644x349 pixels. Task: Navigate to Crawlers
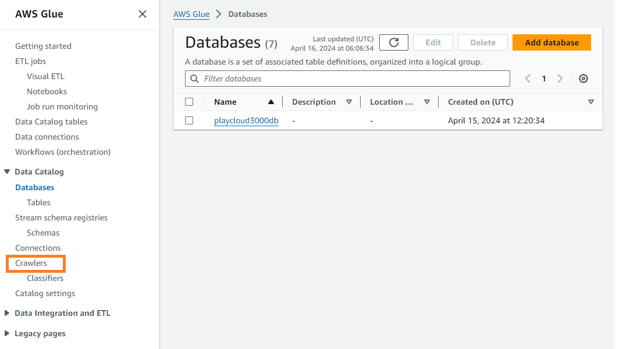(31, 263)
